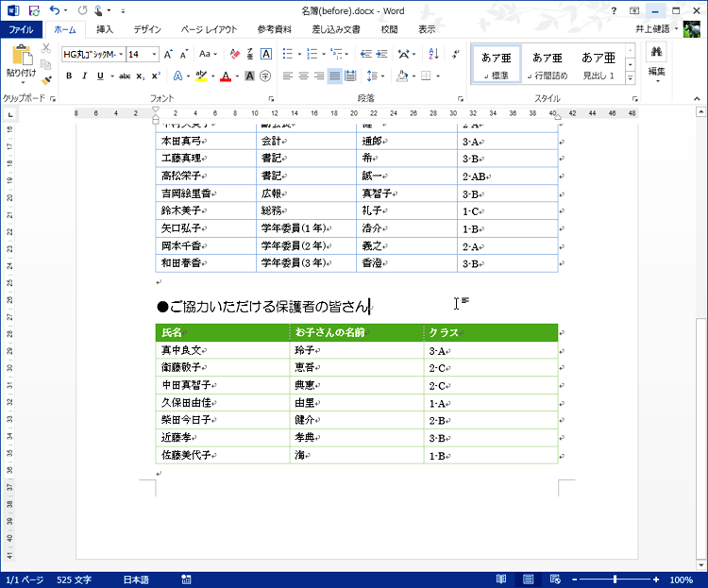Open the font name dropdown
This screenshot has width=708, height=588.
click(121, 54)
